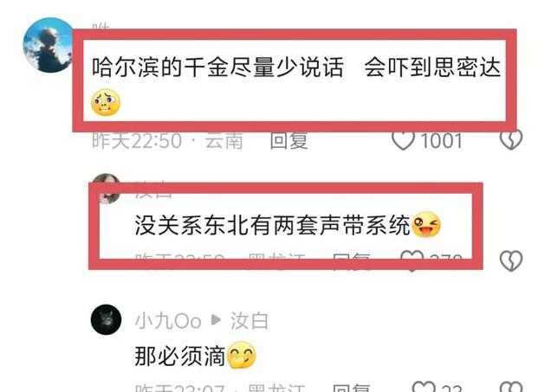Image resolution: width=551 pixels, height=392 pixels.
Task: Like the comment with 1001 likes
Action: pyautogui.click(x=403, y=140)
